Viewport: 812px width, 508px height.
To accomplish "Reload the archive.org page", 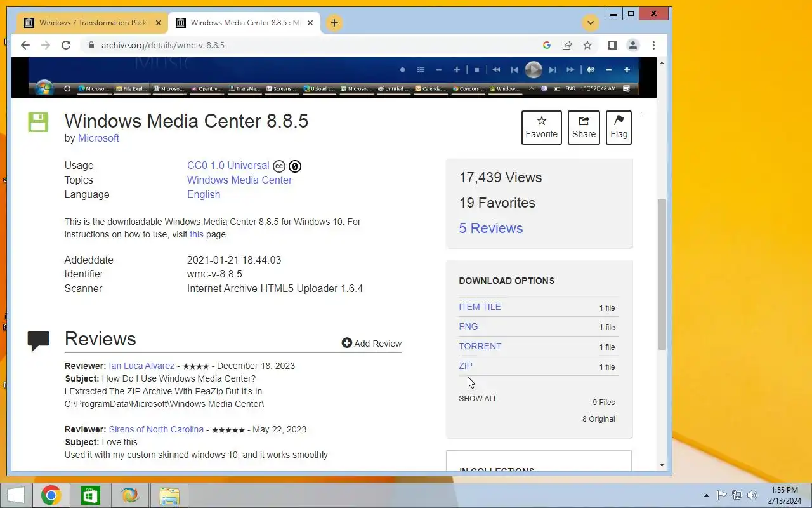I will click(x=66, y=45).
